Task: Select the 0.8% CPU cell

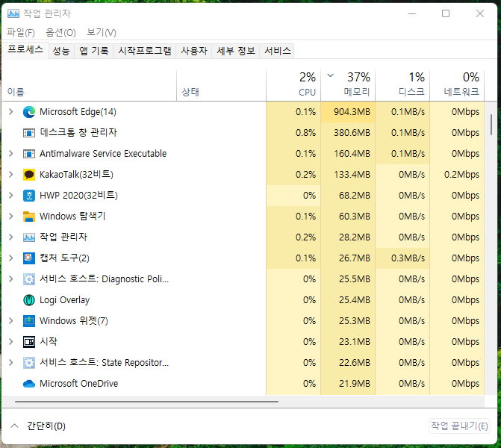Action: tap(293, 133)
